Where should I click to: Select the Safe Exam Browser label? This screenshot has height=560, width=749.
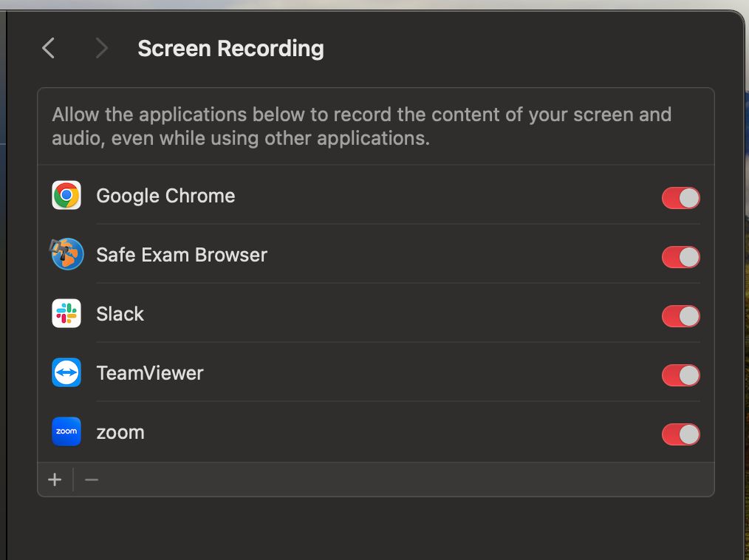(x=182, y=255)
